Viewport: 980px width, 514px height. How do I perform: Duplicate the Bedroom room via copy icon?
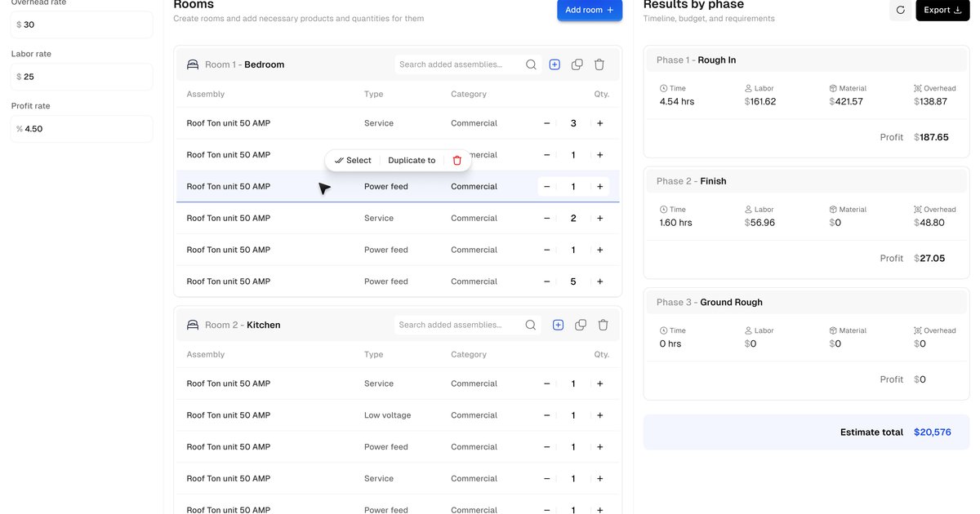pyautogui.click(x=577, y=64)
